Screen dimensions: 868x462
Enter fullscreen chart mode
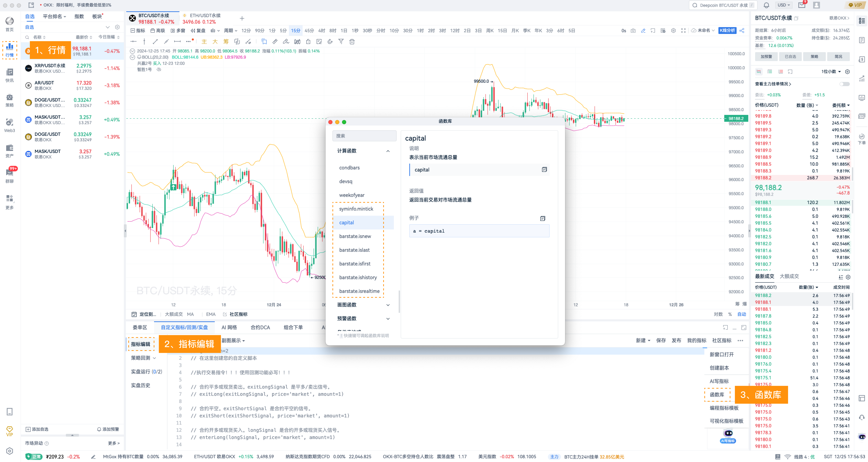683,31
